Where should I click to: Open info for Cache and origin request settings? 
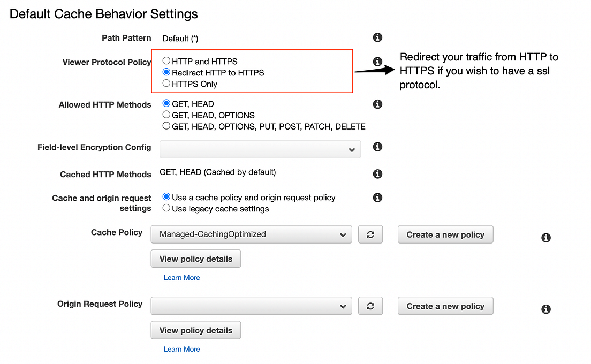[x=377, y=197]
